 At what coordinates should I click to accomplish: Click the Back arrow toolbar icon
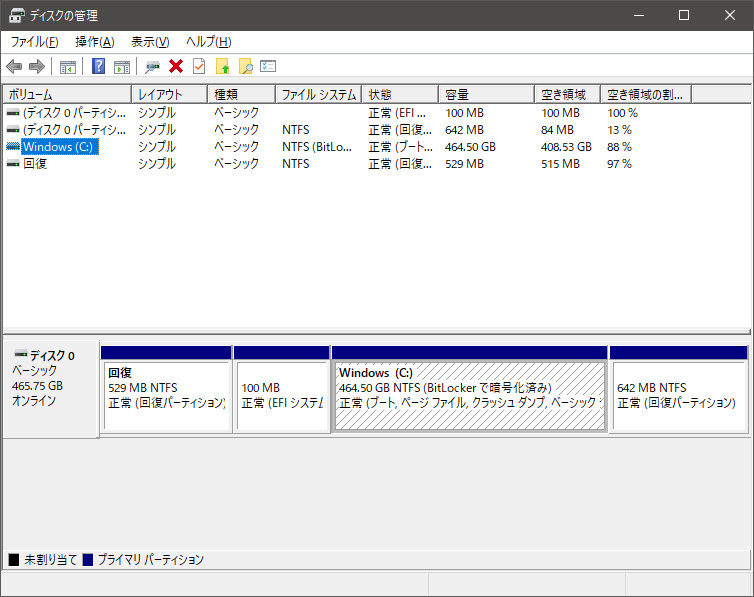pyautogui.click(x=14, y=66)
